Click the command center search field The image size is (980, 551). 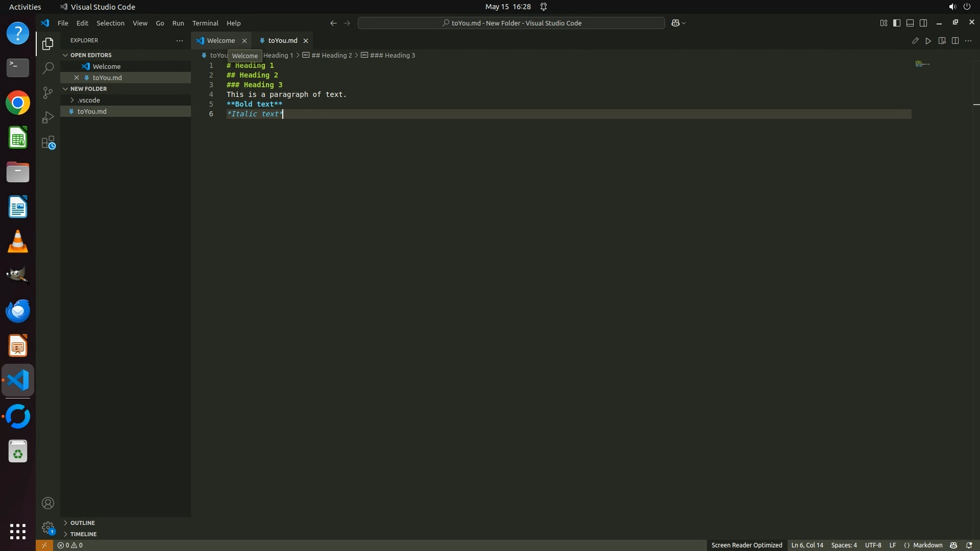[x=511, y=23]
